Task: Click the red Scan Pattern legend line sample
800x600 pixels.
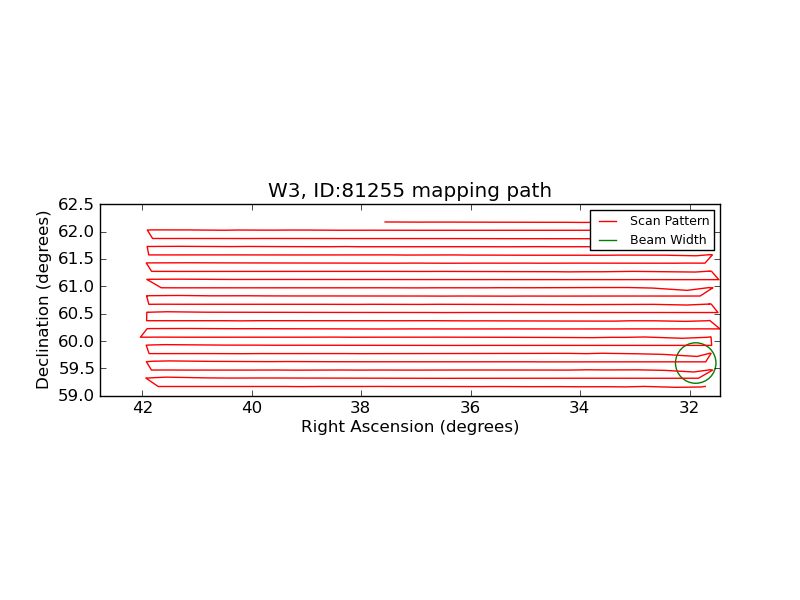Action: pyautogui.click(x=608, y=221)
